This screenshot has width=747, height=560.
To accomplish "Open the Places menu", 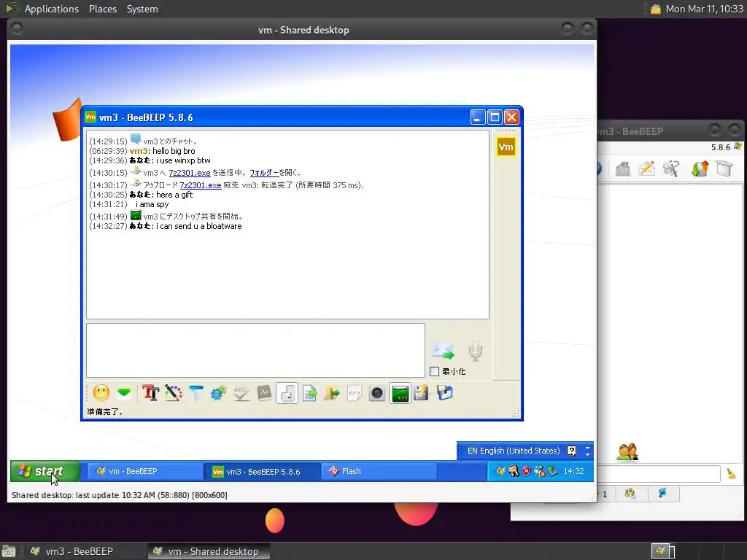I will point(103,9).
